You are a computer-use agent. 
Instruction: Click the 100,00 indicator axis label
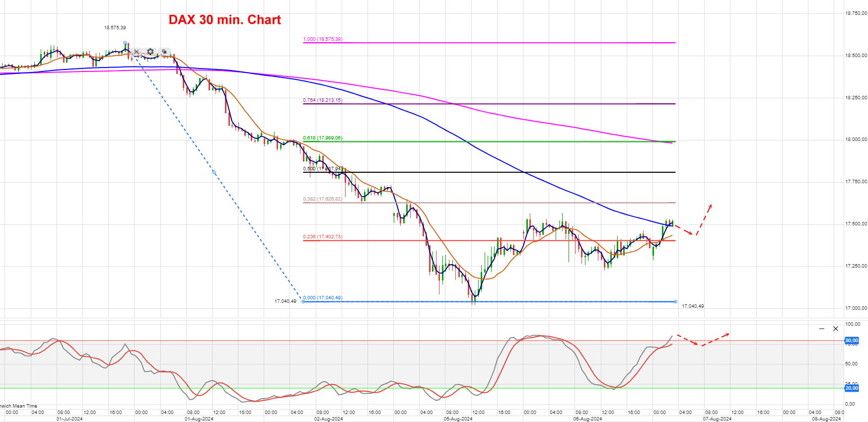[x=853, y=324]
